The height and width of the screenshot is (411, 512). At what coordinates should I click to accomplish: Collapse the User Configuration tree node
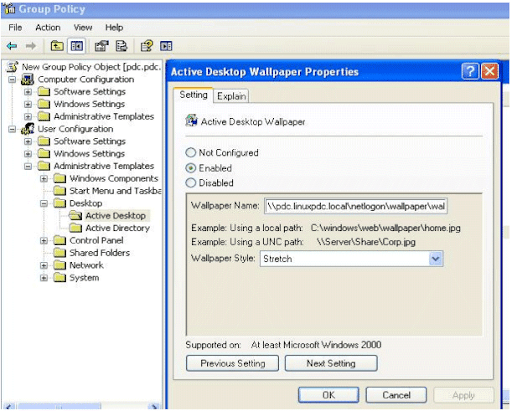click(12, 129)
